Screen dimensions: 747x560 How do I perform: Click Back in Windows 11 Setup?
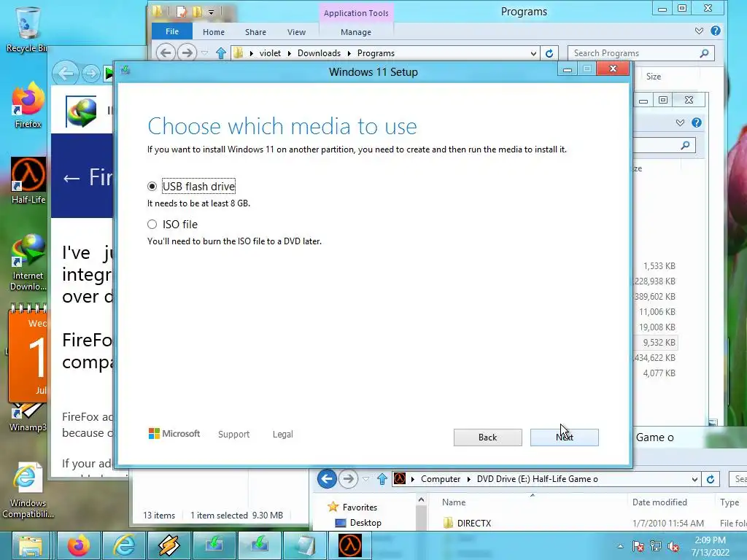[487, 437]
